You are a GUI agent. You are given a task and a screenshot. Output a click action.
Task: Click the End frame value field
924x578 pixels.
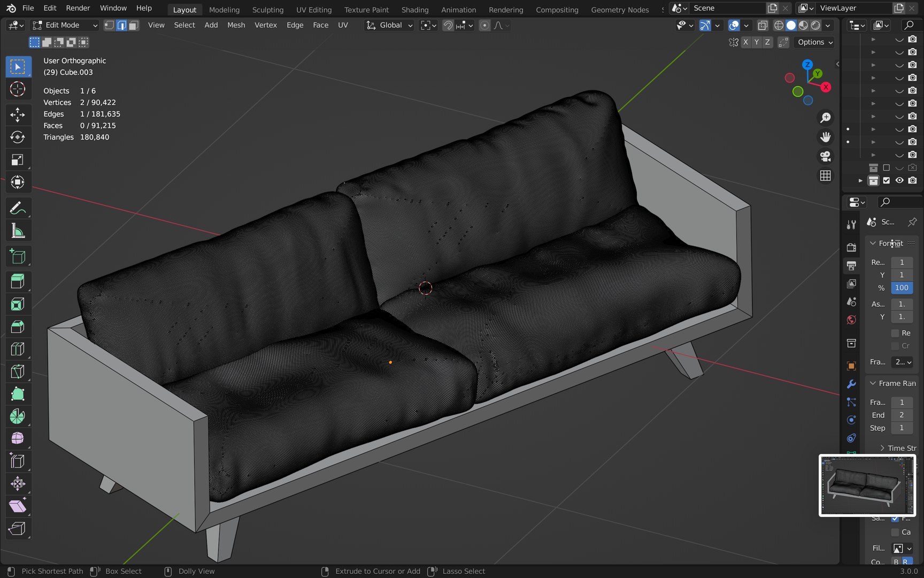(902, 415)
